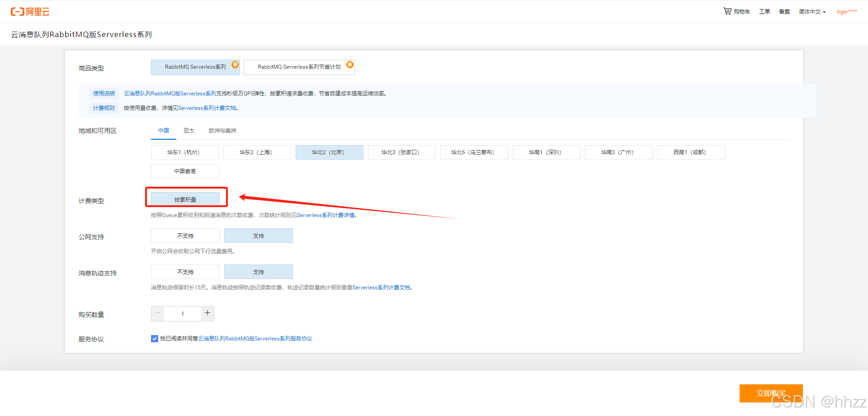The height and width of the screenshot is (416, 868).
Task: Click badge icon on Serverless系列节省计划 option
Action: (350, 65)
